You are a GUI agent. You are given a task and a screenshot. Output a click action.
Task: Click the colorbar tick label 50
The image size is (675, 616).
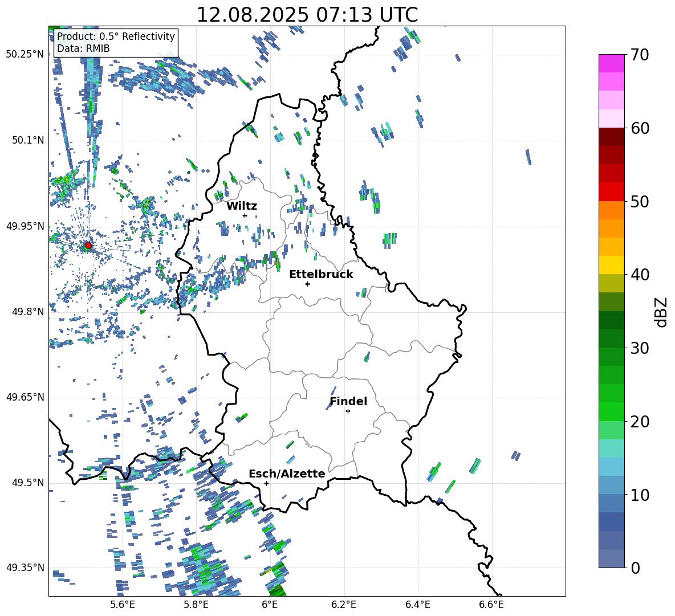coord(640,202)
